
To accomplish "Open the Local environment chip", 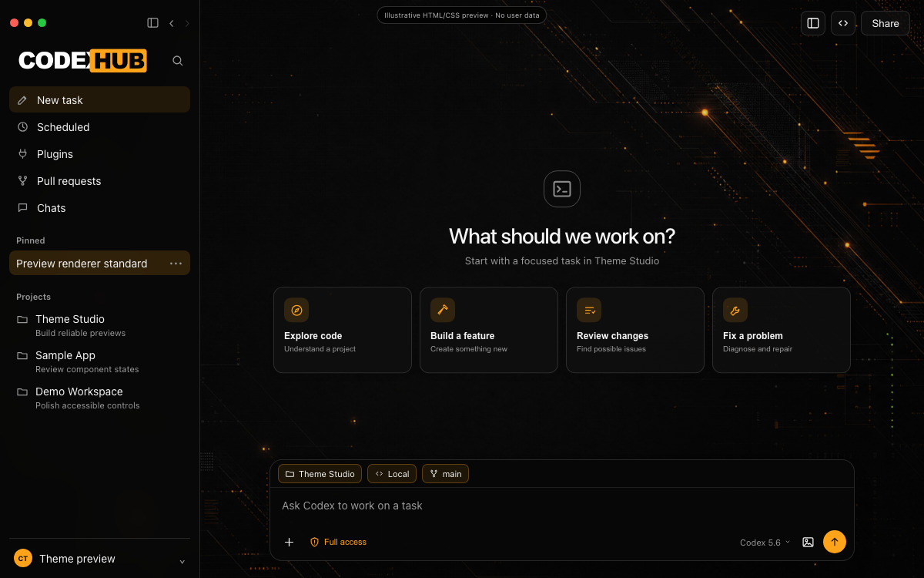I will coord(392,474).
